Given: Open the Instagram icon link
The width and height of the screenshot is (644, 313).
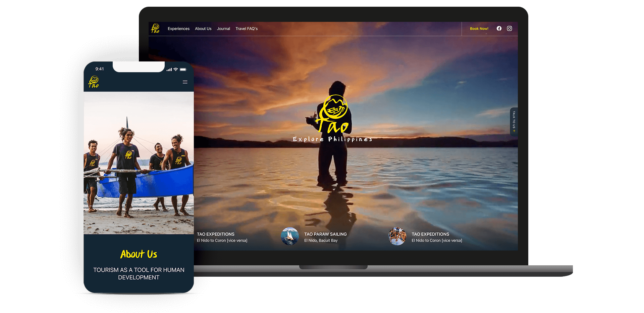Looking at the screenshot, I should coord(509,29).
